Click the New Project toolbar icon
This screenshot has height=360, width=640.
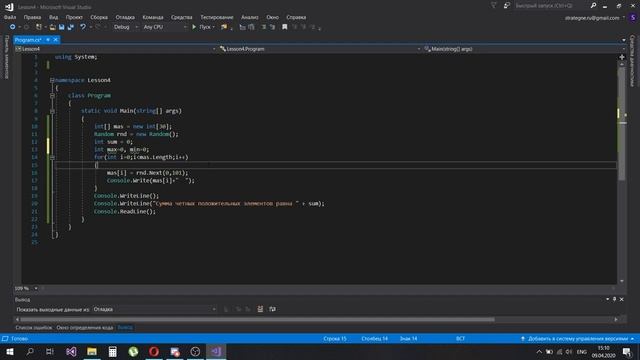[39, 27]
